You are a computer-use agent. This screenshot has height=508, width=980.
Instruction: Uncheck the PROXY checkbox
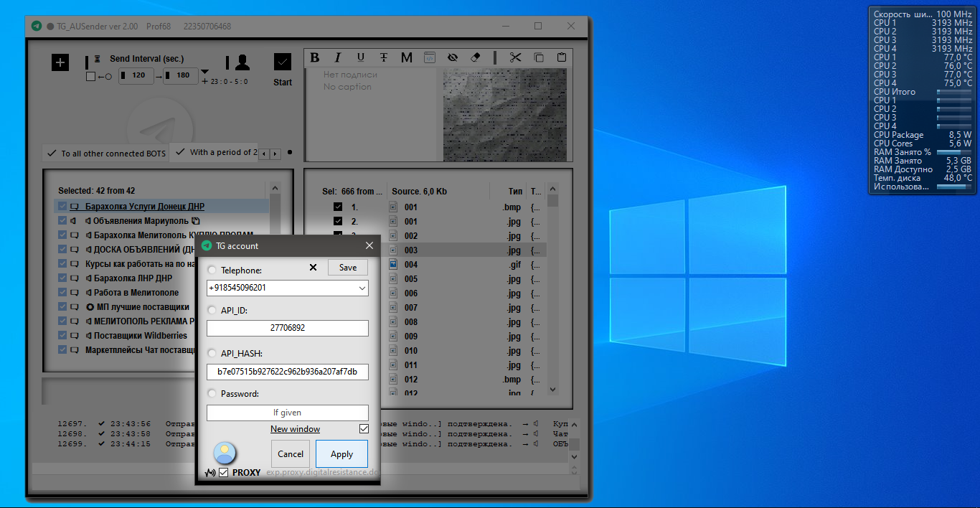(224, 473)
